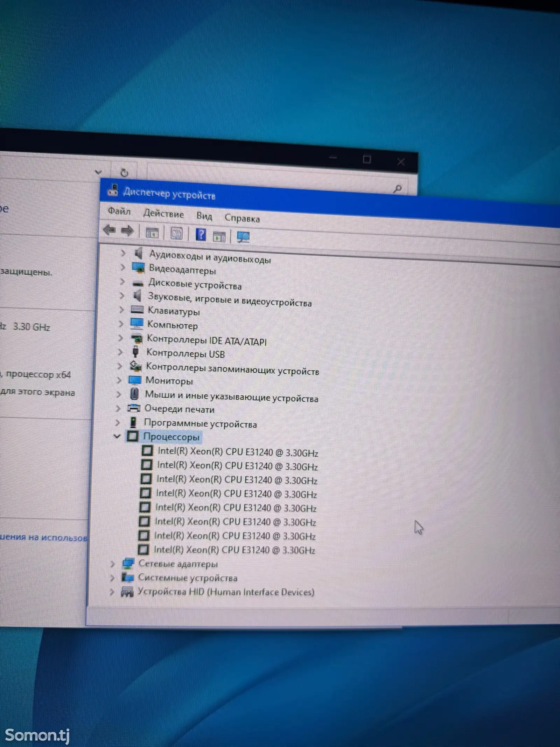Open the Файл menu
The width and height of the screenshot is (560, 747).
pyautogui.click(x=119, y=211)
